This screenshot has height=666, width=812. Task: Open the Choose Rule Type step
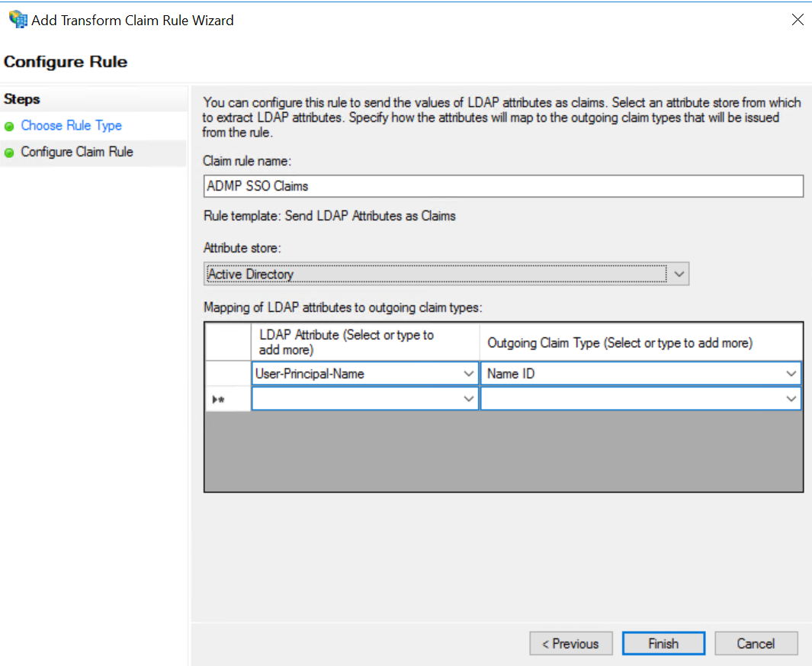point(71,126)
